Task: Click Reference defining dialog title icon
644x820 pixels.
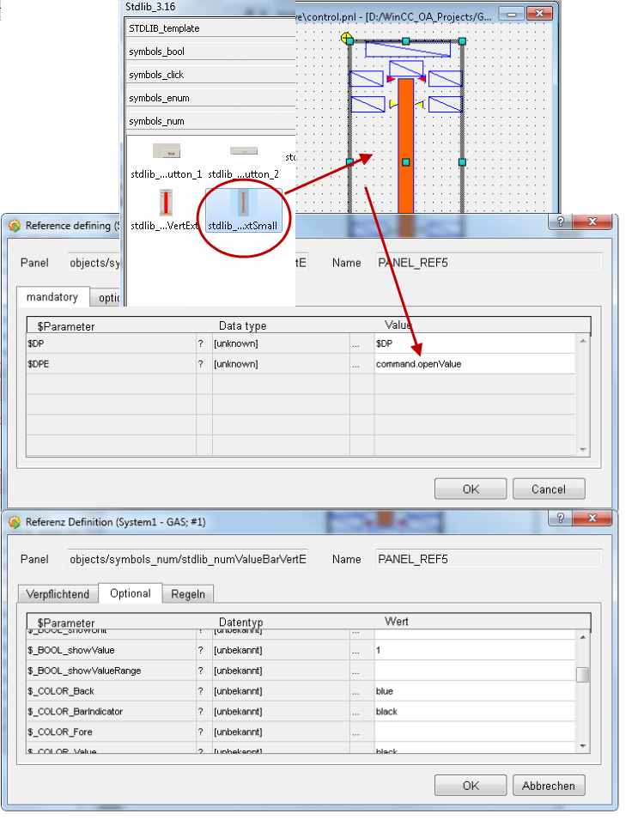Action: coord(15,226)
